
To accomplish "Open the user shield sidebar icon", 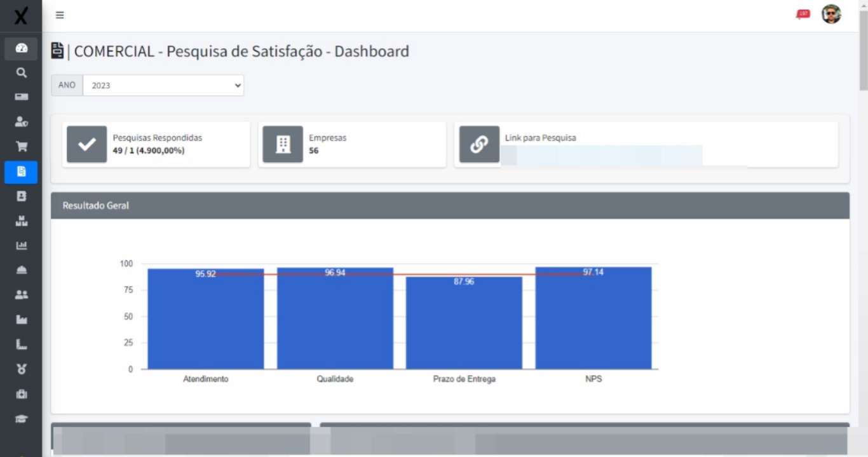I will 21,122.
